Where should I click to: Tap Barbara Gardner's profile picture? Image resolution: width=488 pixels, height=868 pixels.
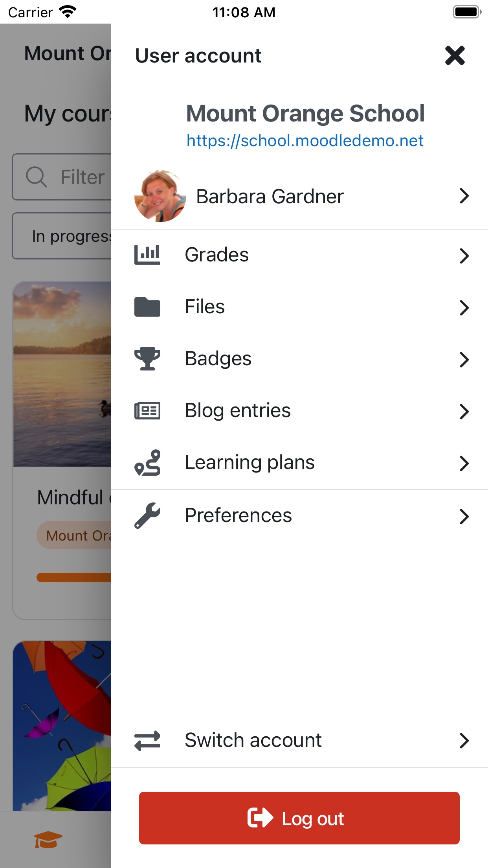point(160,196)
